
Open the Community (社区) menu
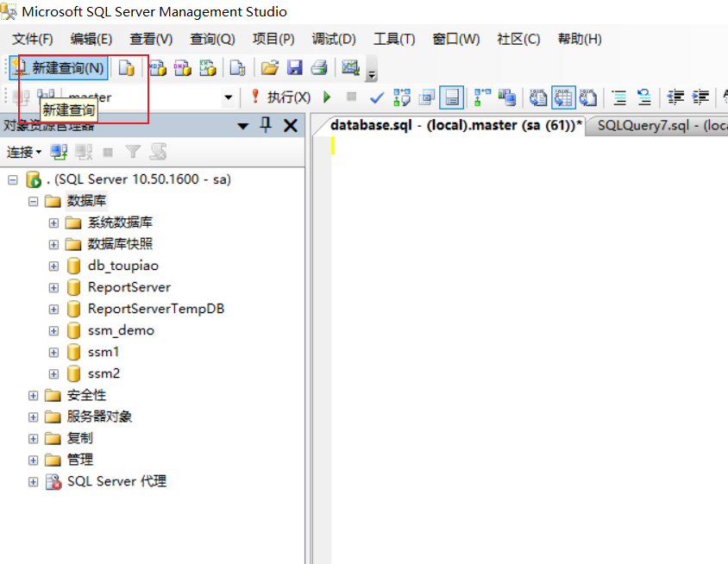[x=518, y=39]
